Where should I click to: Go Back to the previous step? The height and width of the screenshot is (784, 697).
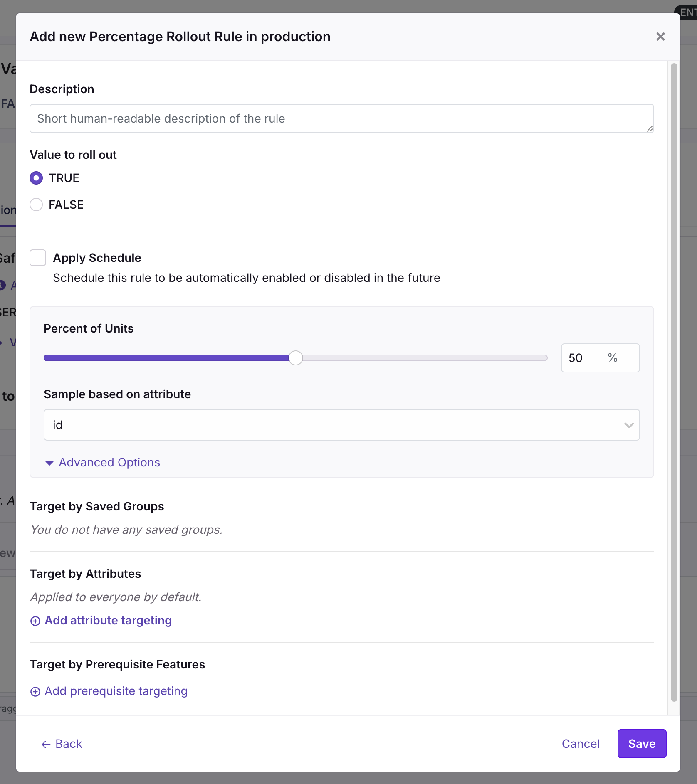coord(69,744)
